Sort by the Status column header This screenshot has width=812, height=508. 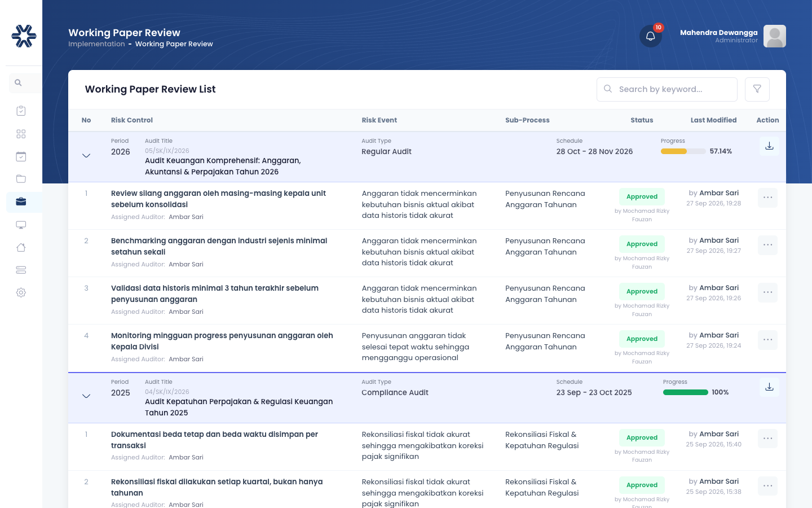642,120
